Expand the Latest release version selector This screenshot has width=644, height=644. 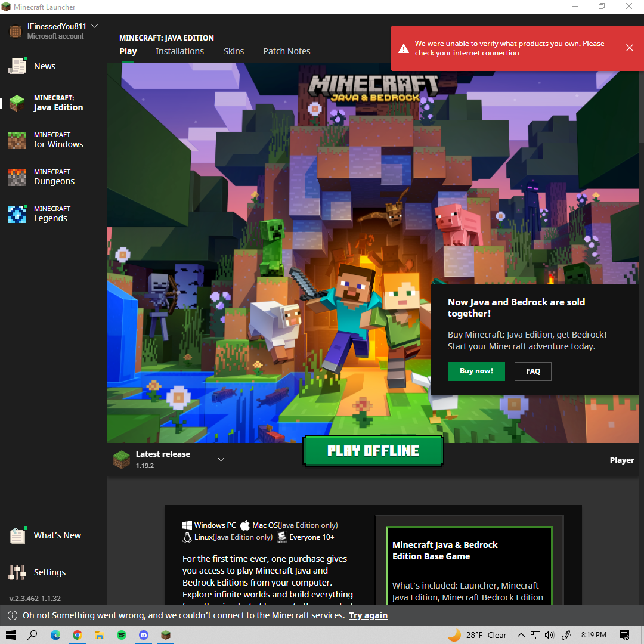tap(221, 459)
